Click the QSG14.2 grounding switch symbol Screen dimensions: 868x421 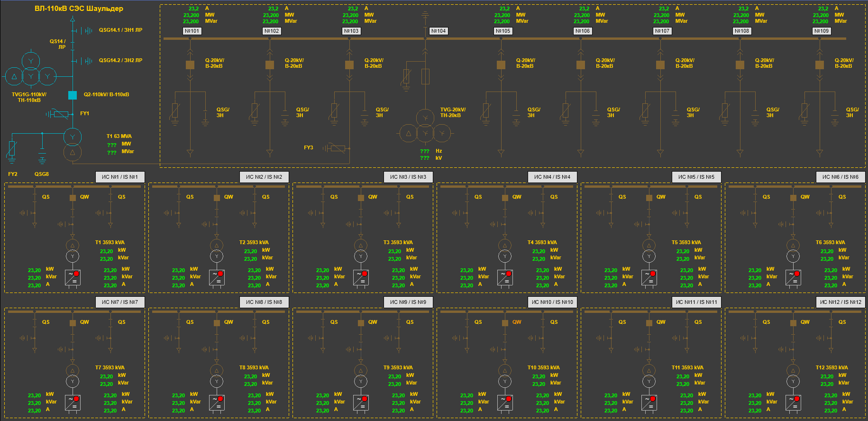click(x=82, y=61)
